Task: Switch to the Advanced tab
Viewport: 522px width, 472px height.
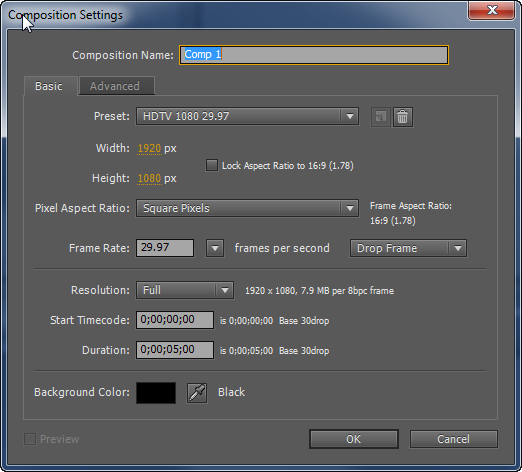Action: click(x=116, y=86)
